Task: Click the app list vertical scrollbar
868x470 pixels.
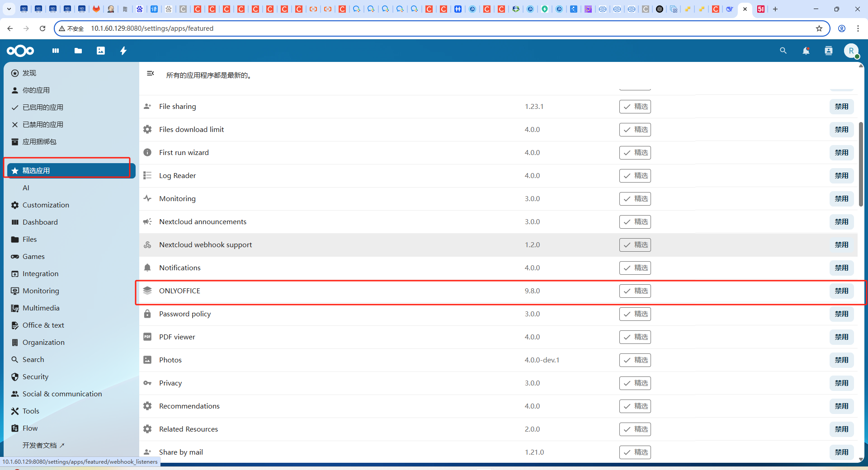Action: [861, 164]
